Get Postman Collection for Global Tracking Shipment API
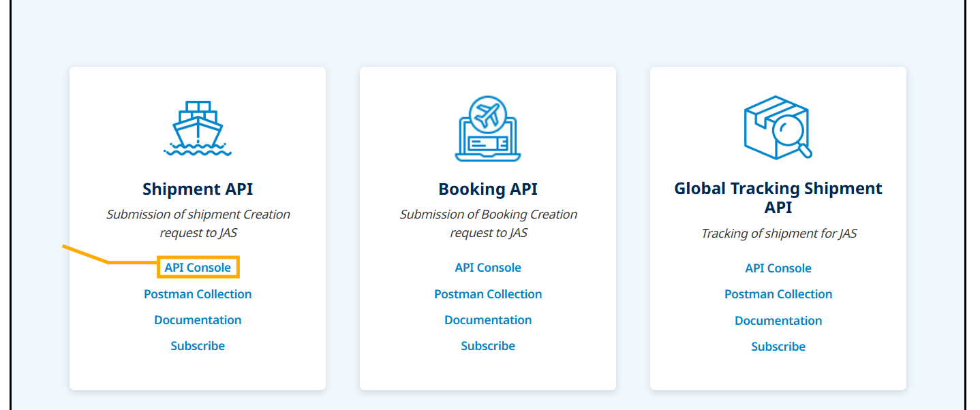 778,294
